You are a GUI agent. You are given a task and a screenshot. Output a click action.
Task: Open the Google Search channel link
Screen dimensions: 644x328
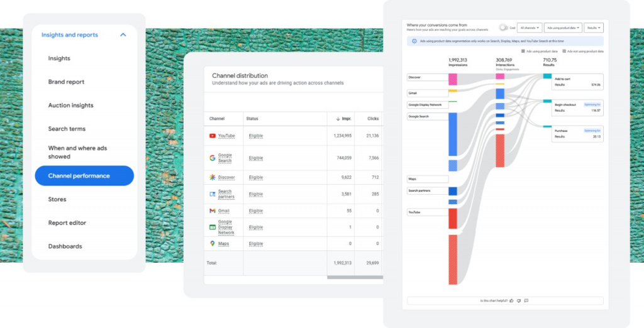click(x=225, y=158)
